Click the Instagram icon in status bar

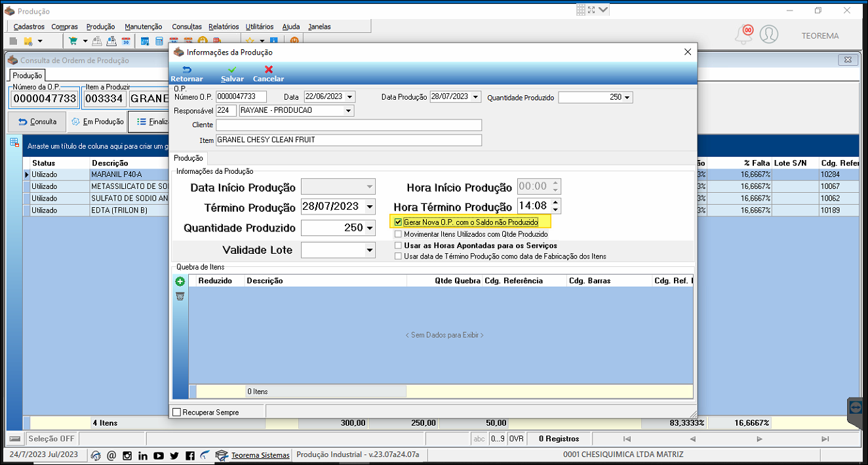click(x=127, y=455)
